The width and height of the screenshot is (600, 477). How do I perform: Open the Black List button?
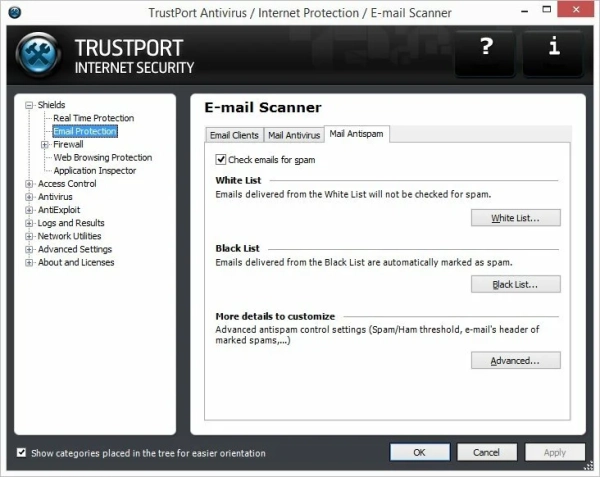[515, 284]
